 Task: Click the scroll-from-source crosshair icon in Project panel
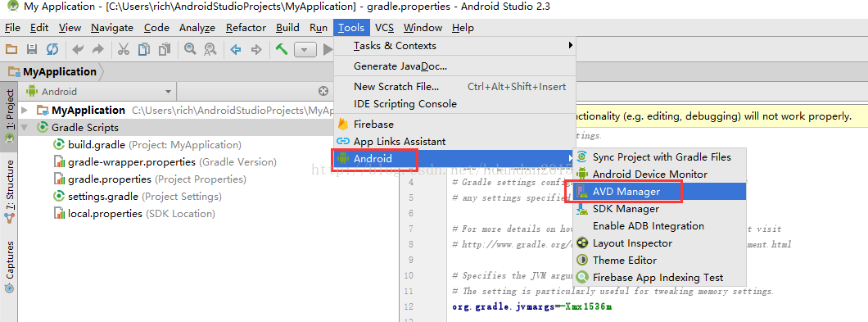click(323, 92)
